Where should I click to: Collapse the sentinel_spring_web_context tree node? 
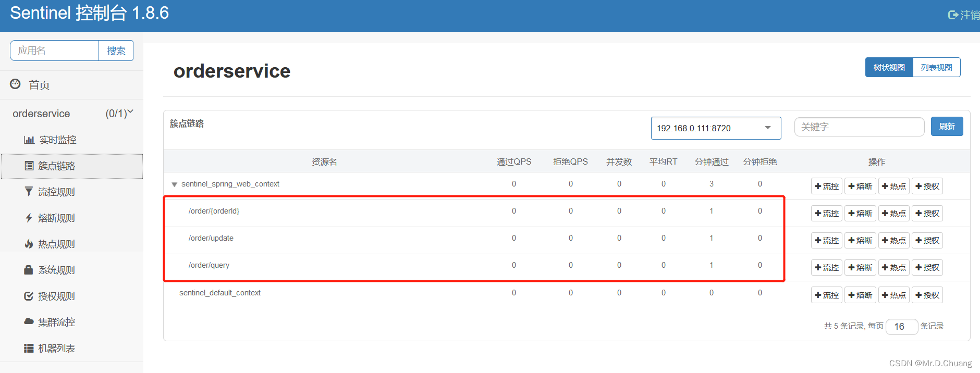pyautogui.click(x=174, y=184)
